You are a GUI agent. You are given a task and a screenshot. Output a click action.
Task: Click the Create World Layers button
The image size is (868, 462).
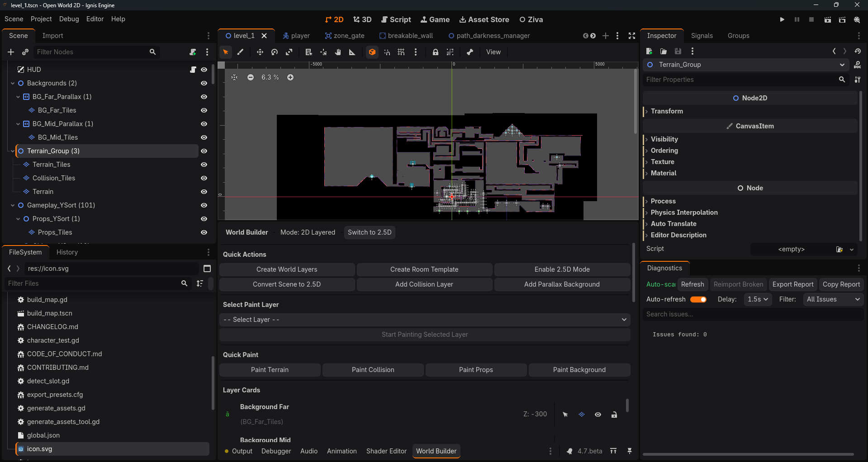(287, 269)
